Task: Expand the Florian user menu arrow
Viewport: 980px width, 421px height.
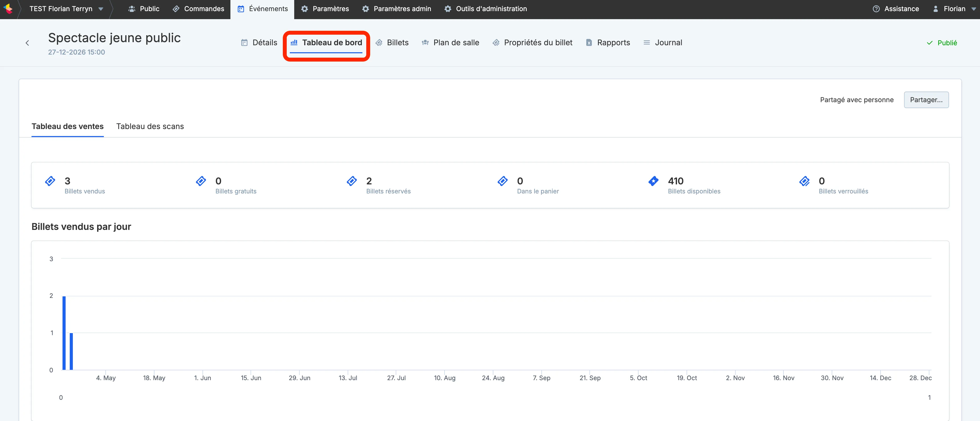Action: (974, 9)
